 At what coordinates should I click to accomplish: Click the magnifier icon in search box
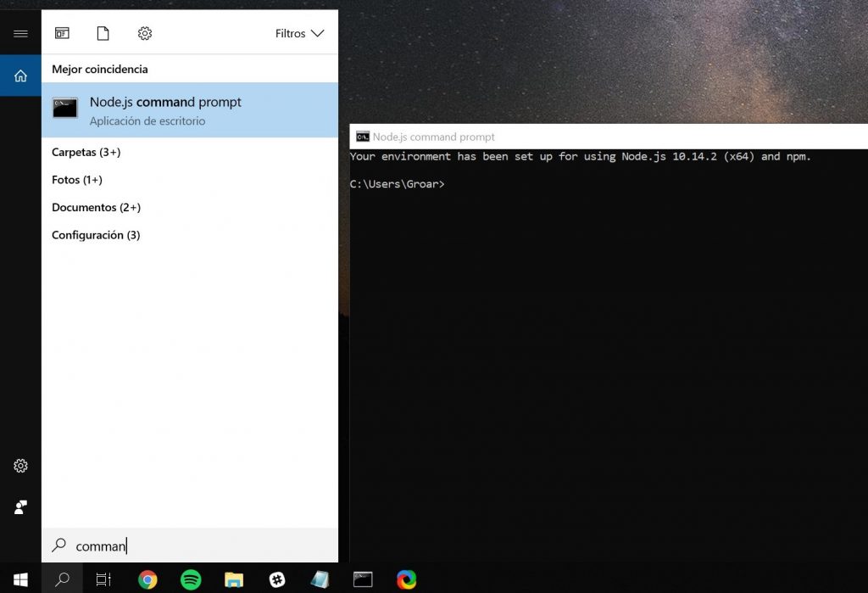point(58,545)
